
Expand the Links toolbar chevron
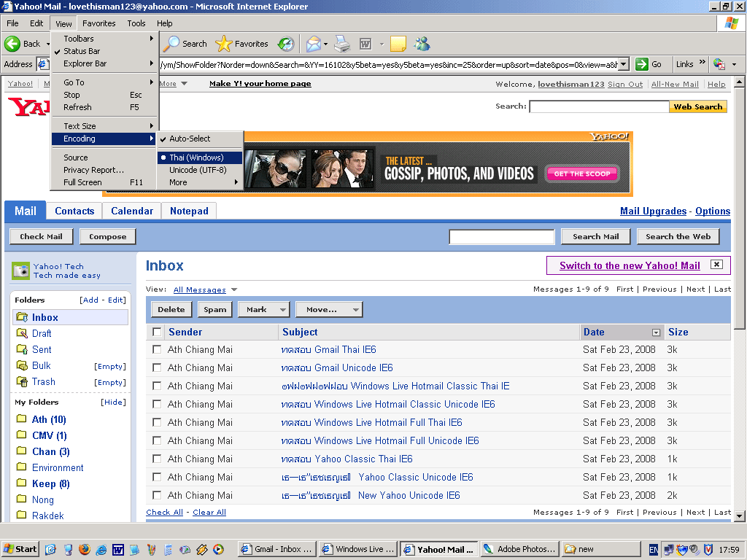pos(702,63)
